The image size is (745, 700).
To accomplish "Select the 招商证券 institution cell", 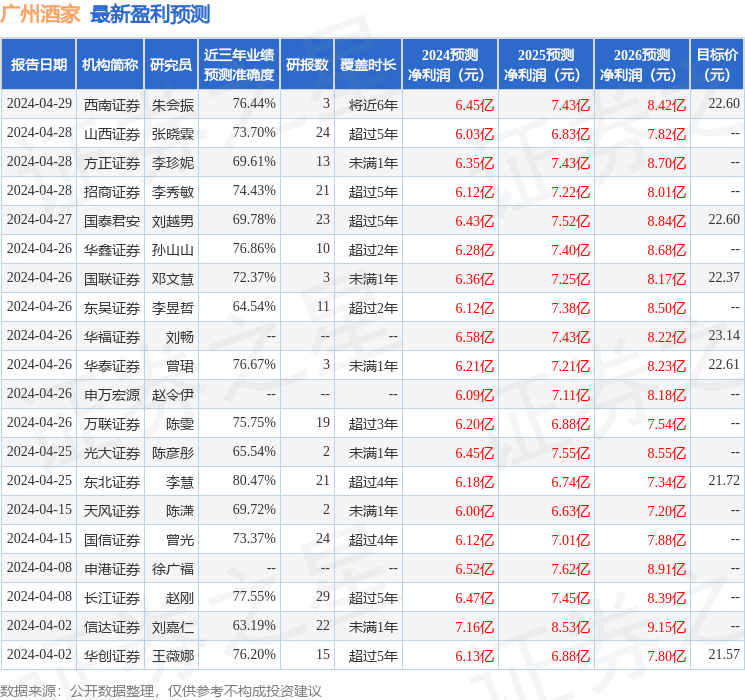I will (112, 192).
